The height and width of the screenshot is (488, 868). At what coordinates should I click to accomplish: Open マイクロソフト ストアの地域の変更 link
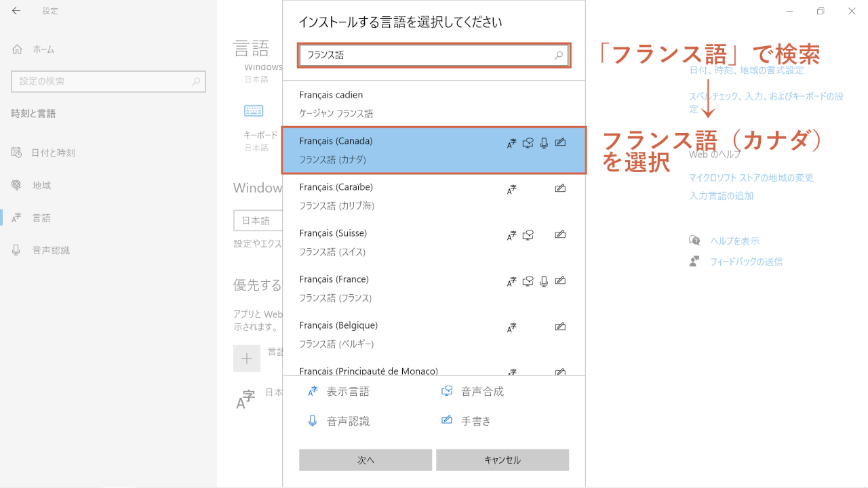pyautogui.click(x=751, y=178)
